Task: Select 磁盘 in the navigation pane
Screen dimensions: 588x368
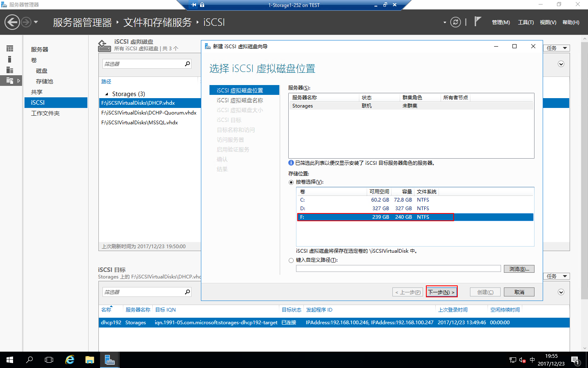Action: point(42,71)
